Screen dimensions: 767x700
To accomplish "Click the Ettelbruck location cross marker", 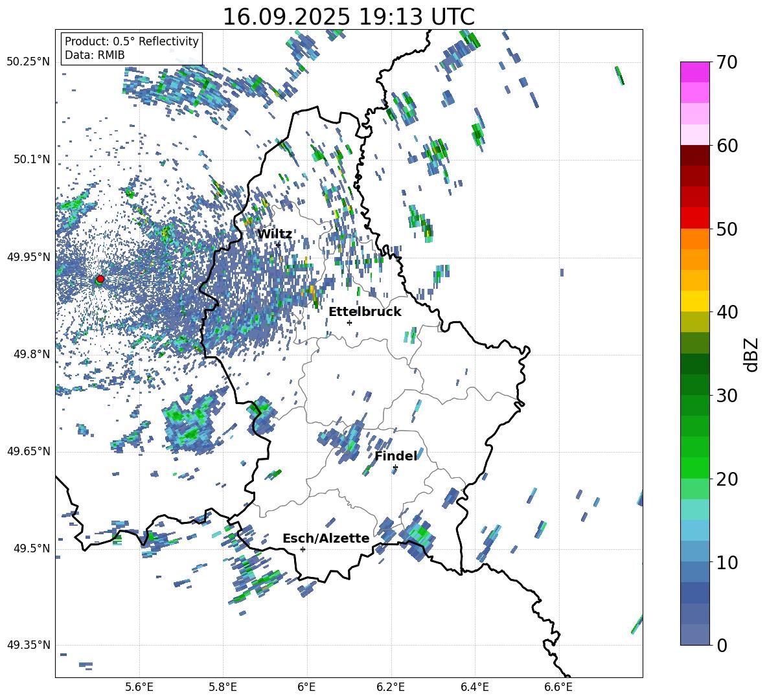I will [349, 322].
